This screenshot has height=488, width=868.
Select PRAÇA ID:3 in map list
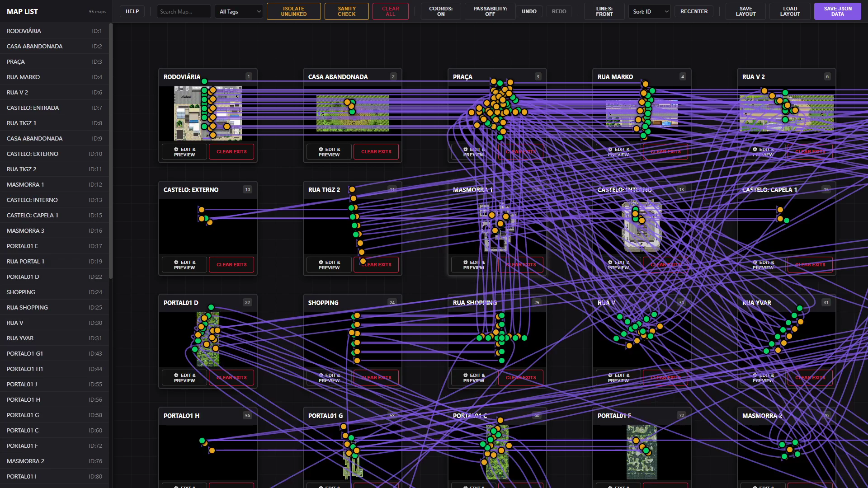pyautogui.click(x=54, y=61)
